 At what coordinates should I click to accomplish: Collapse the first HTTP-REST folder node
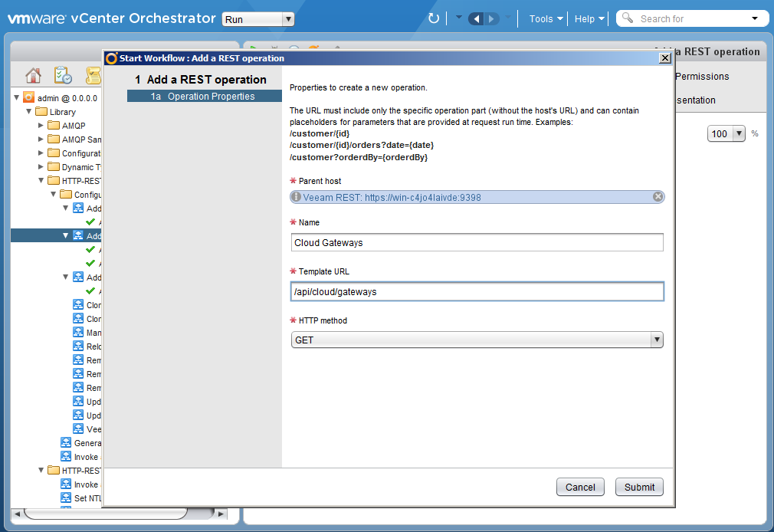[x=41, y=181]
